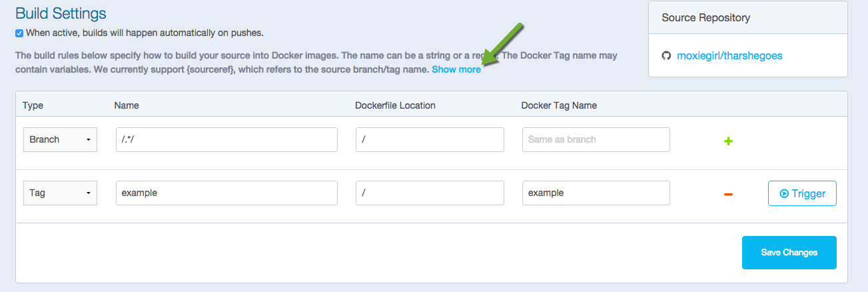
Task: Click the Tag row Docker Tag Name field
Action: coord(596,193)
